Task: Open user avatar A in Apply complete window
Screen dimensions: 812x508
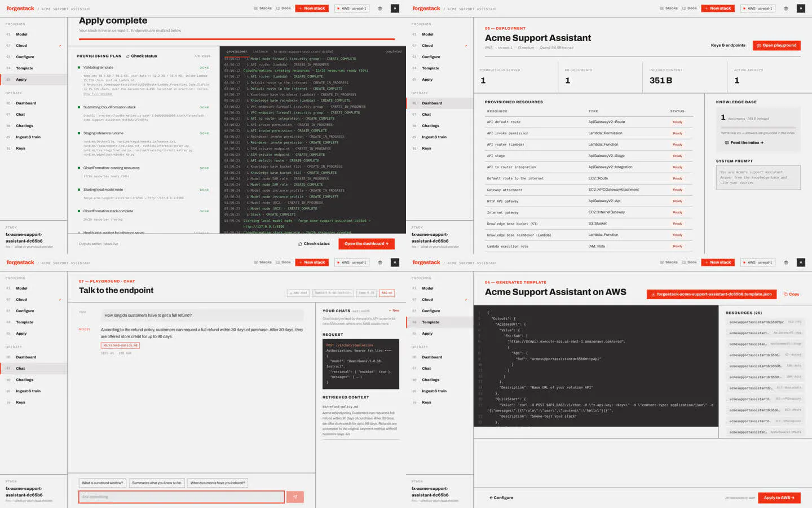Action: 395,8
